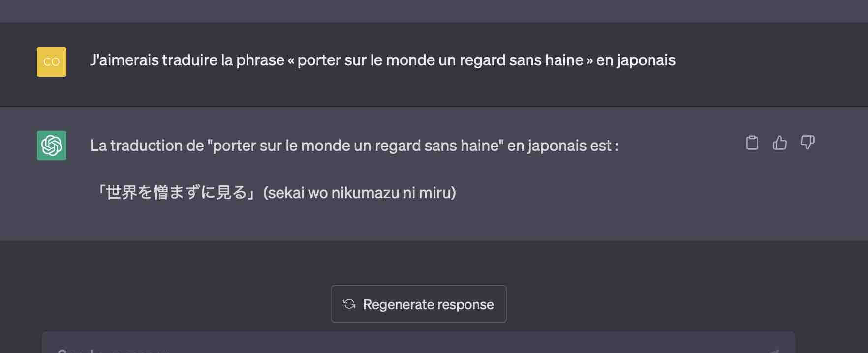Click quoted phrase in assistant's reply
Image resolution: width=868 pixels, height=353 pixels.
click(356, 146)
